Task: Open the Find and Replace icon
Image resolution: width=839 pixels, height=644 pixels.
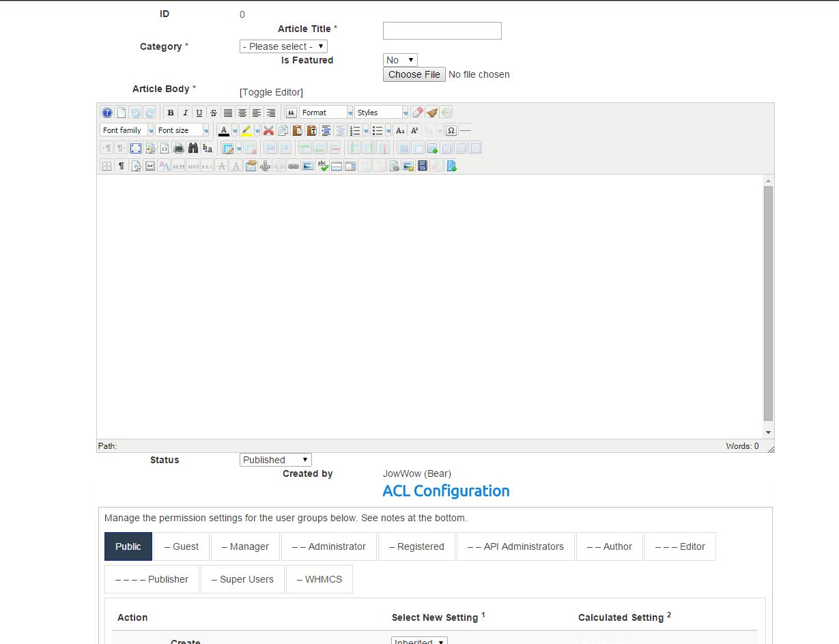Action: coord(208,148)
